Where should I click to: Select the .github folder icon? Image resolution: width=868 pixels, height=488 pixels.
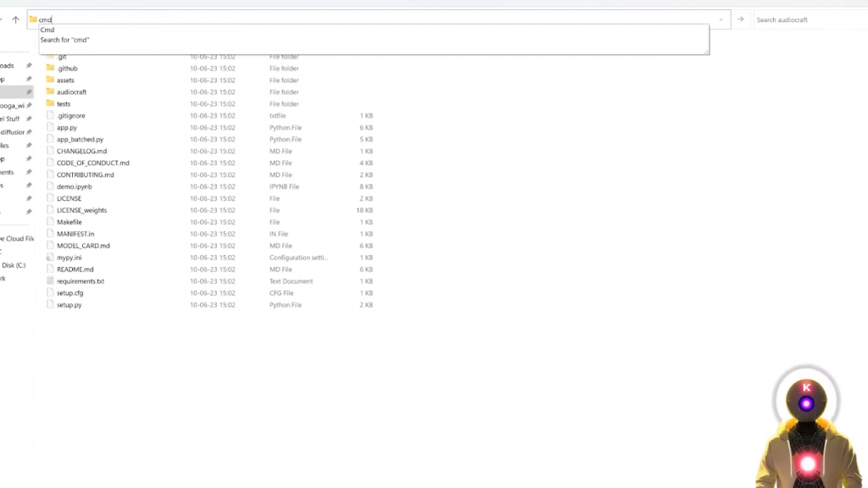pyautogui.click(x=50, y=68)
